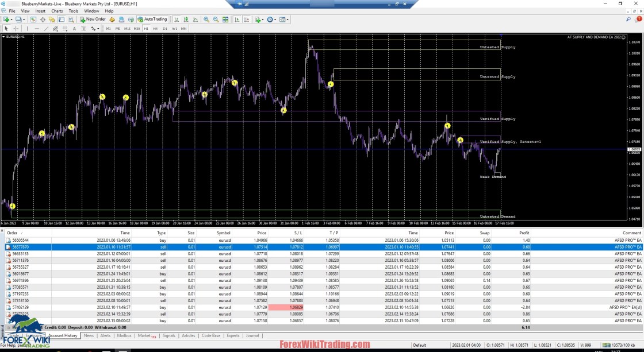Viewport: 644px width, 352px height.
Task: Open the File menu
Action: click(12, 11)
